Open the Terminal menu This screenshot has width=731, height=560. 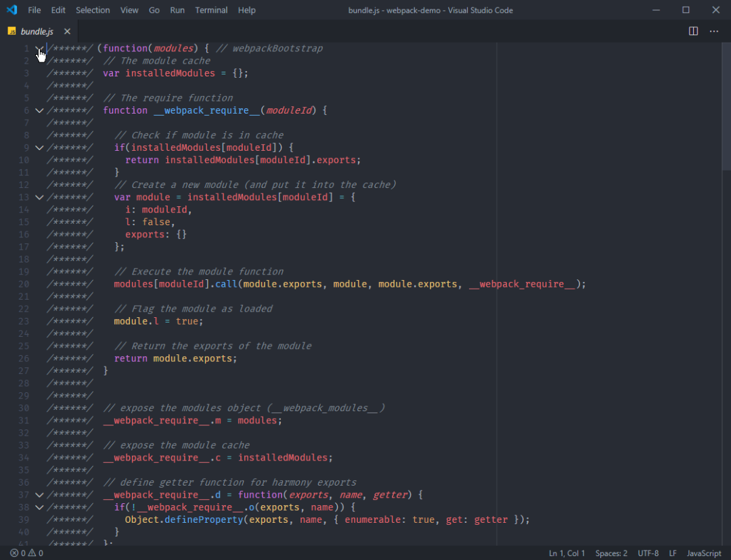click(211, 9)
